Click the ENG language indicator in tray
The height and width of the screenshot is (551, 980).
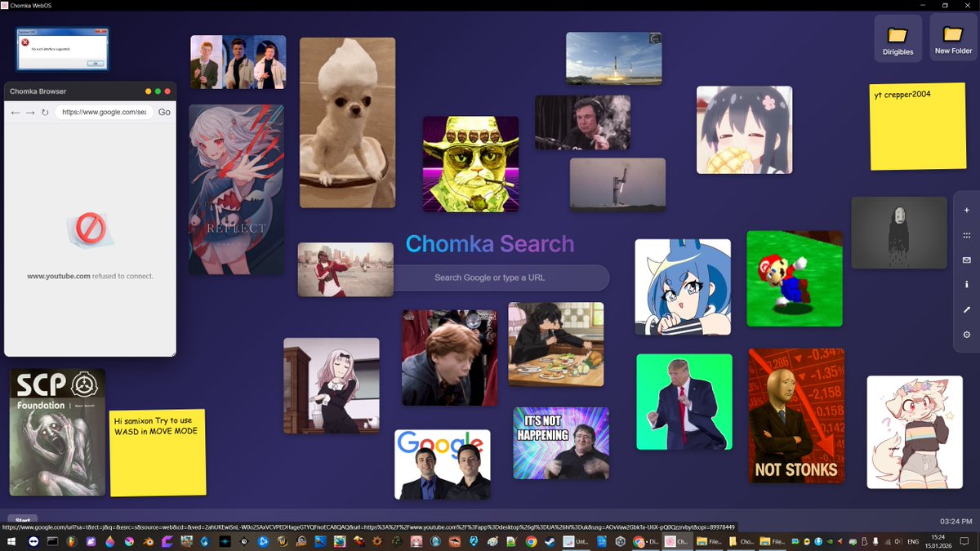click(x=913, y=541)
